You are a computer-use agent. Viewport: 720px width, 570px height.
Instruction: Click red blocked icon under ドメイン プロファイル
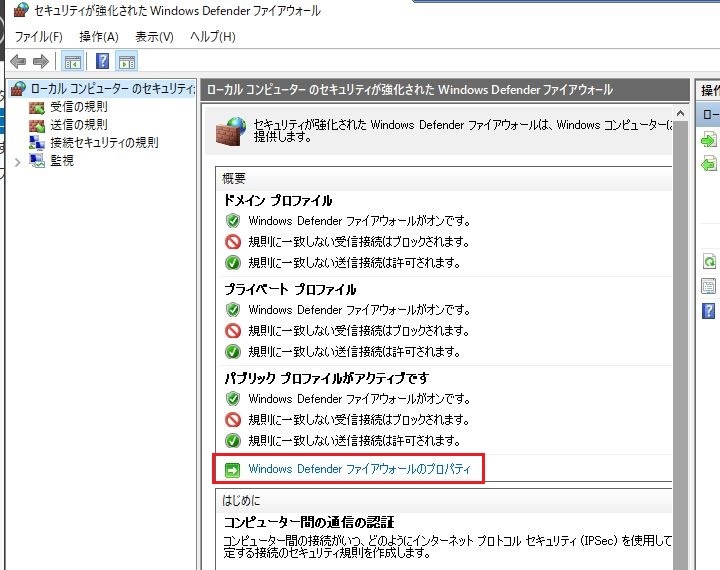[x=233, y=242]
